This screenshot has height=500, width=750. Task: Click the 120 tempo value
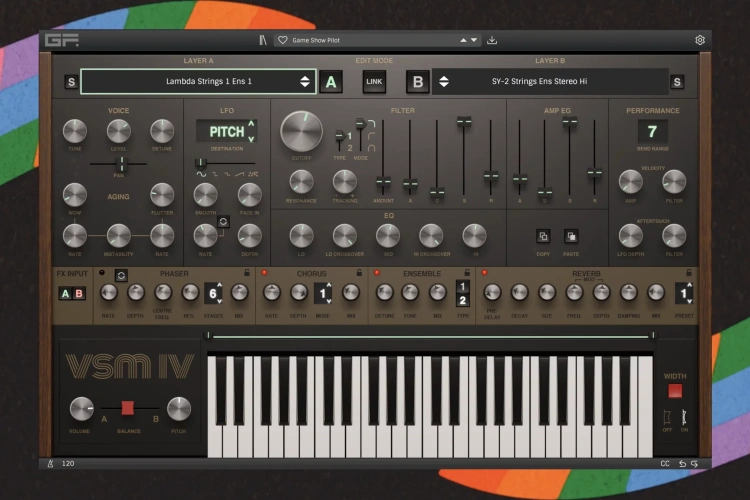click(68, 463)
